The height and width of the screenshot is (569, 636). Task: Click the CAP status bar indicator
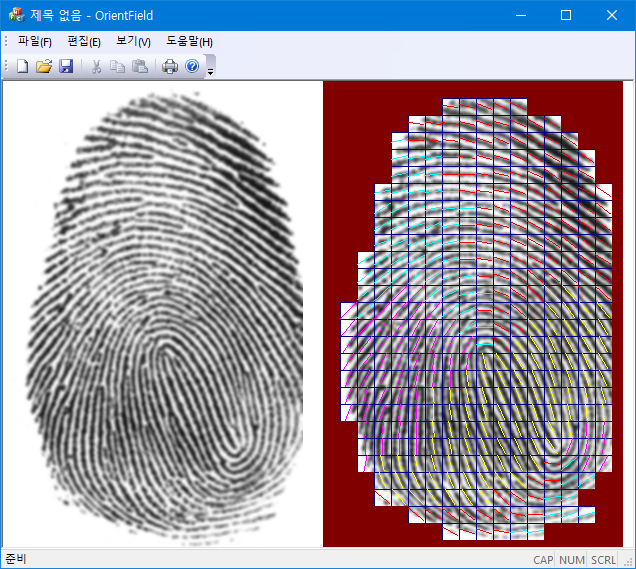(543, 560)
